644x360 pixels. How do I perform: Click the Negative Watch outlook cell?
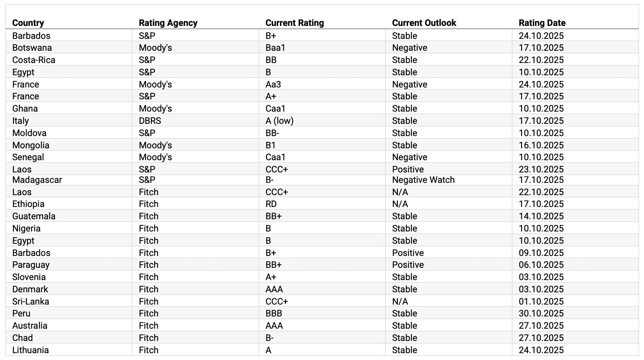coord(423,180)
